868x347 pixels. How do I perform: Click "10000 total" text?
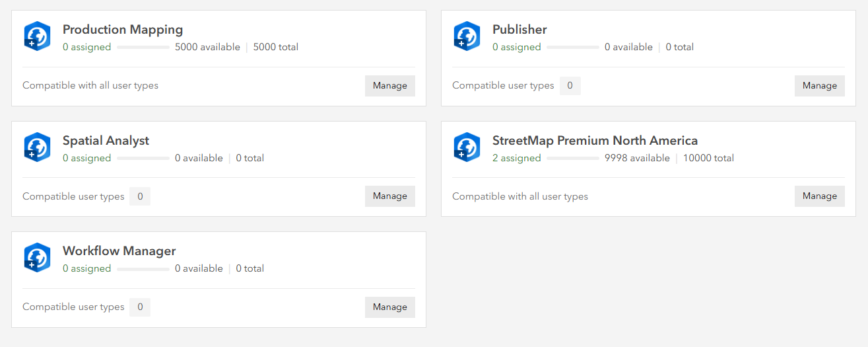tap(708, 158)
